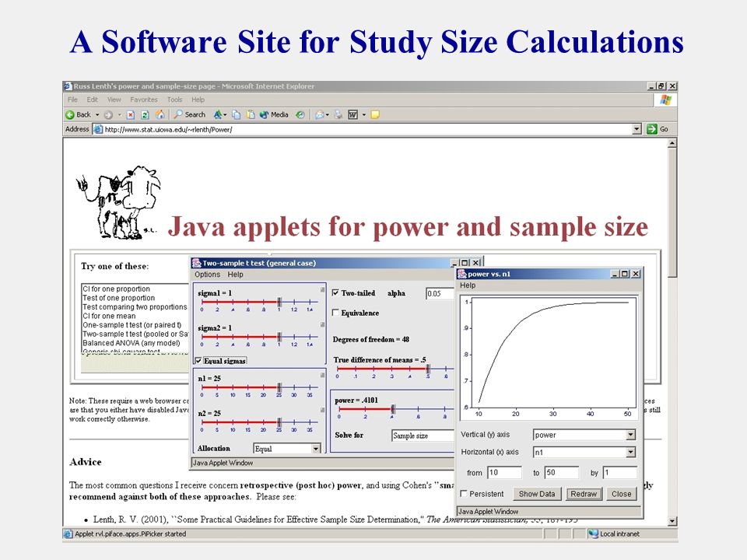Click the Redraw button
Image resolution: width=747 pixels, height=560 pixels.
click(584, 494)
